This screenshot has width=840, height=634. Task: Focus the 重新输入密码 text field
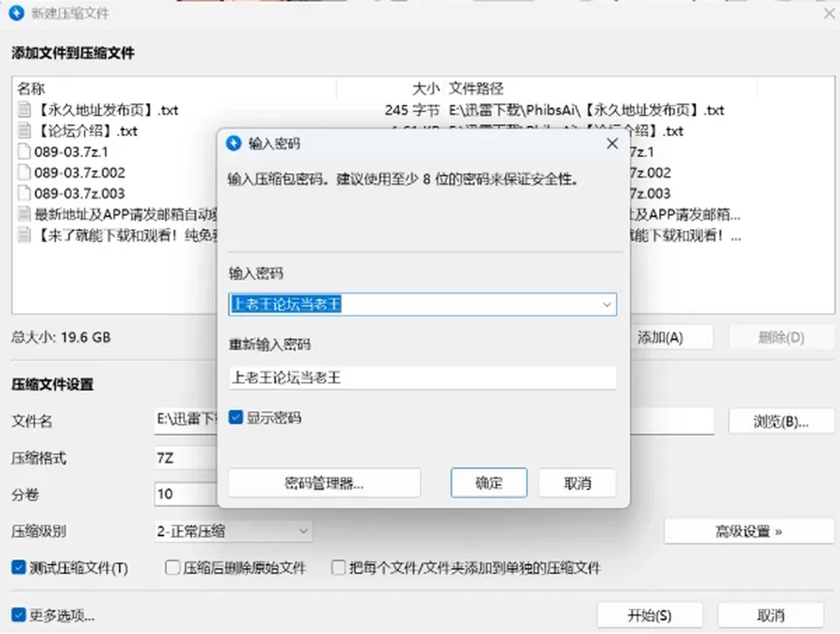[423, 378]
